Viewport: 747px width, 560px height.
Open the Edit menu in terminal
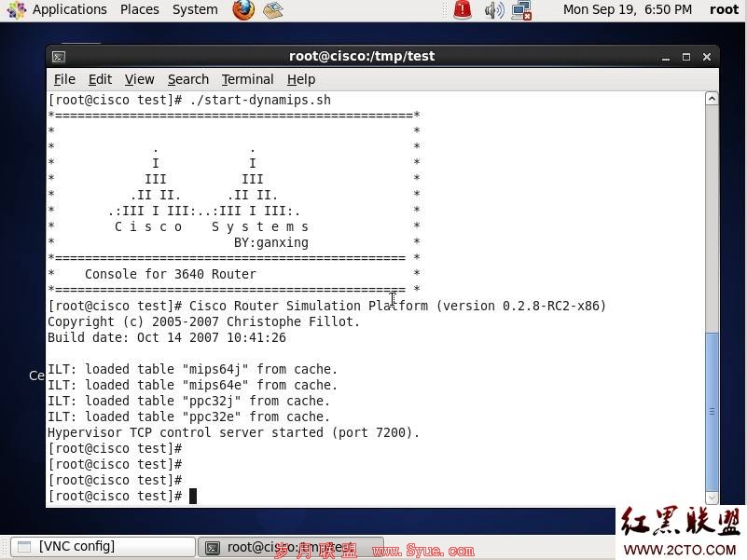(100, 79)
